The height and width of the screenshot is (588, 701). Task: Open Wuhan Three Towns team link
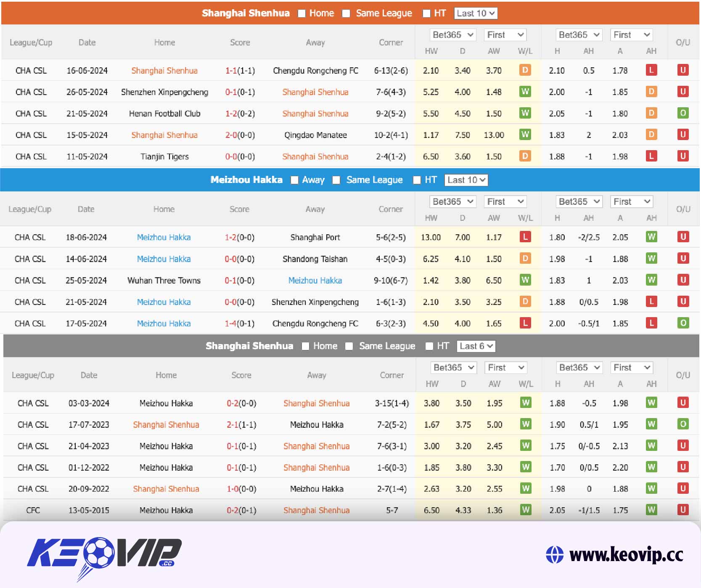(164, 281)
